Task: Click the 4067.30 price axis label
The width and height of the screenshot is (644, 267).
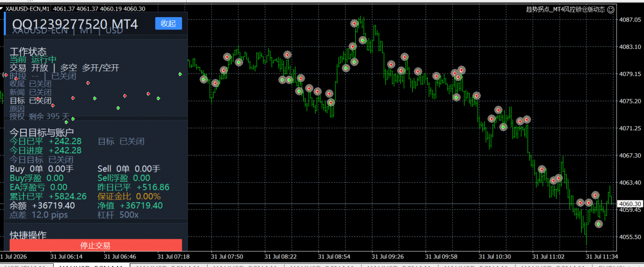Action: pyautogui.click(x=630, y=155)
